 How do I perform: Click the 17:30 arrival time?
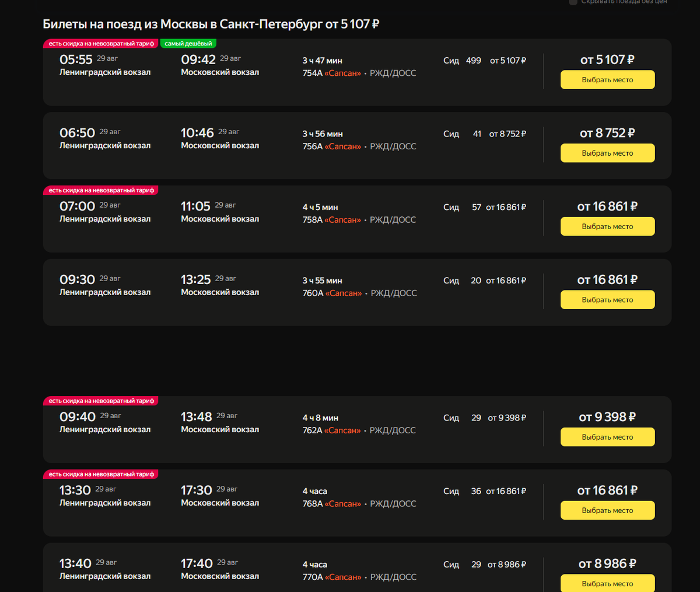197,491
